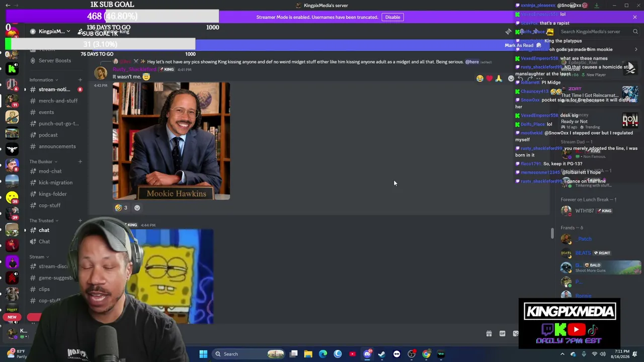Click the message list scrollbar
Image resolution: width=644 pixels, height=362 pixels.
pos(552,233)
